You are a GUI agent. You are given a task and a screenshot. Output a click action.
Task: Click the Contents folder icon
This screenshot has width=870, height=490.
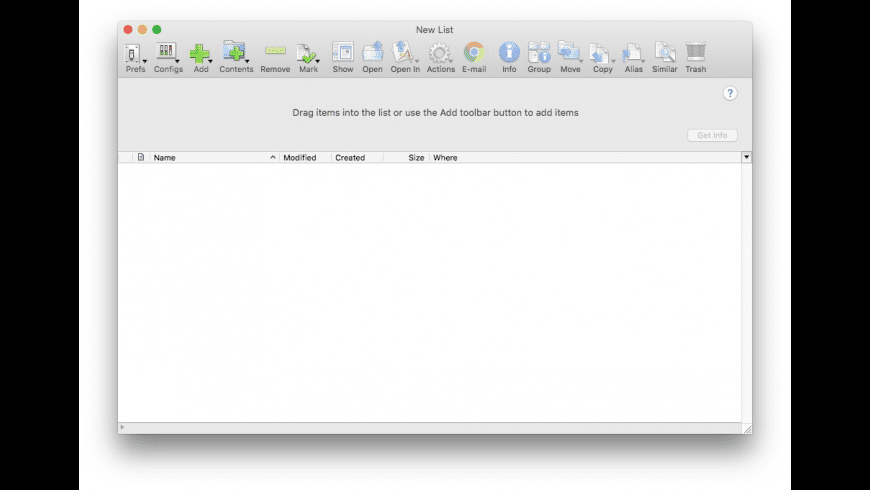pyautogui.click(x=234, y=52)
